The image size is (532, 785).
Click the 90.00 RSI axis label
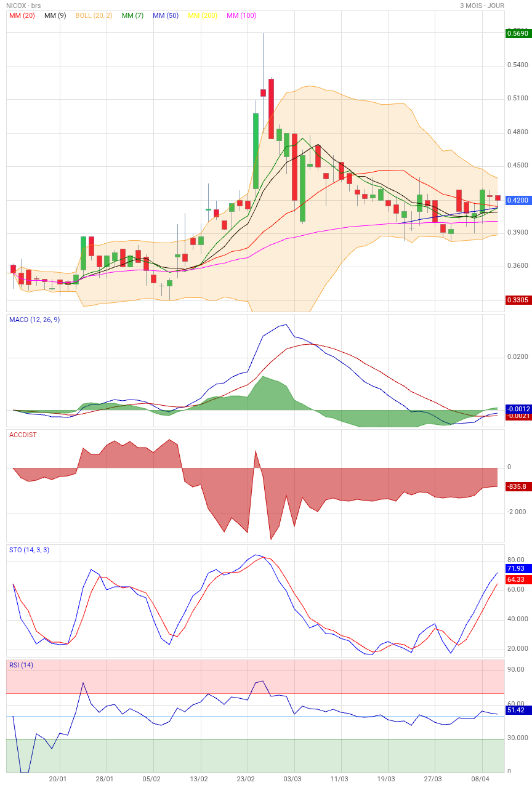[x=516, y=669]
